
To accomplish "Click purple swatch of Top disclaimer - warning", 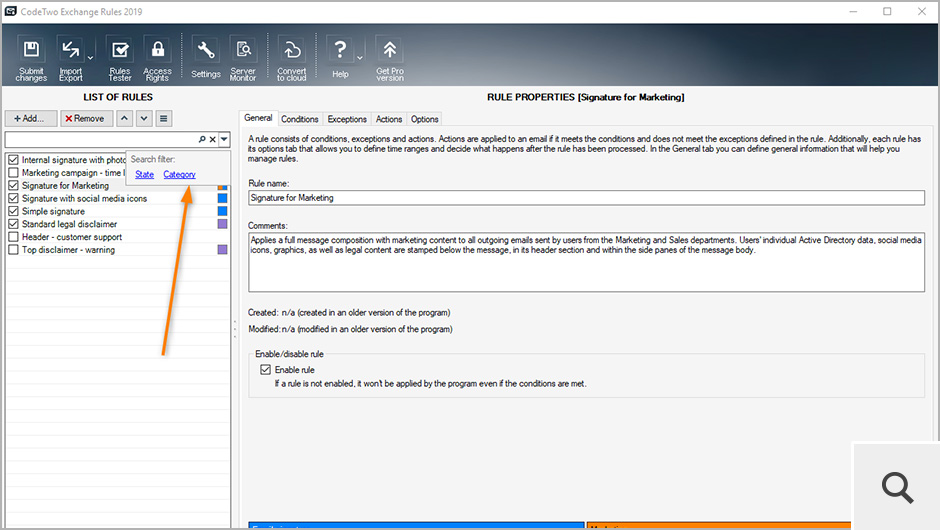I will coord(222,249).
